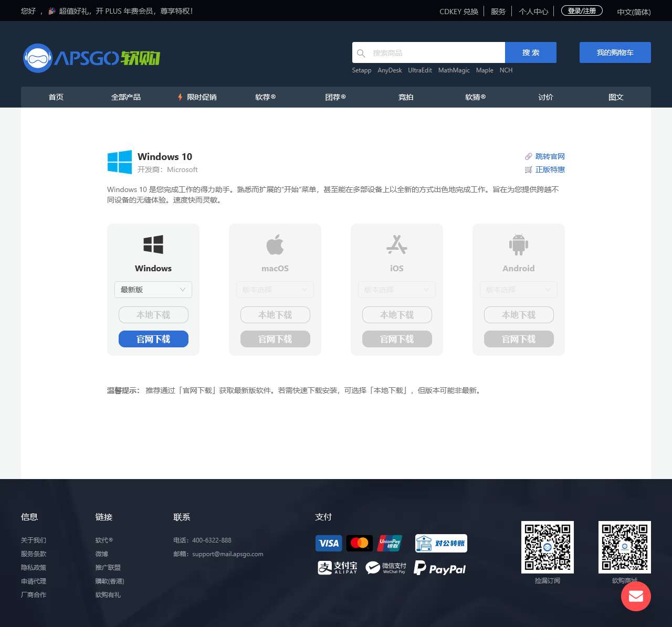The width and height of the screenshot is (672, 627).
Task: Click the 登录/注册 button
Action: tap(582, 10)
